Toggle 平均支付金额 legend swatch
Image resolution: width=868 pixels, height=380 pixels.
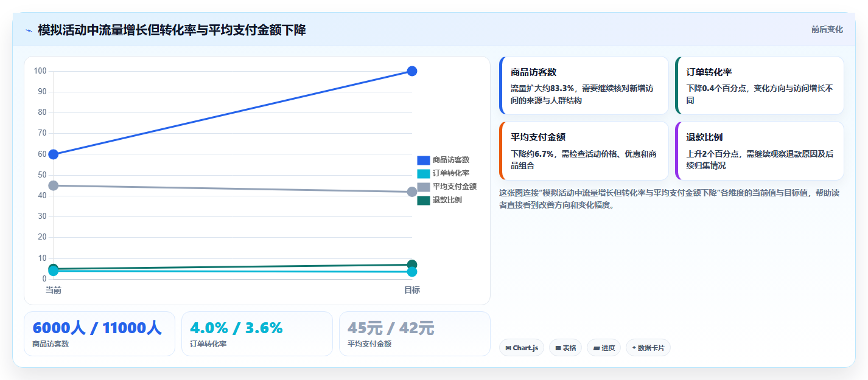(x=423, y=187)
